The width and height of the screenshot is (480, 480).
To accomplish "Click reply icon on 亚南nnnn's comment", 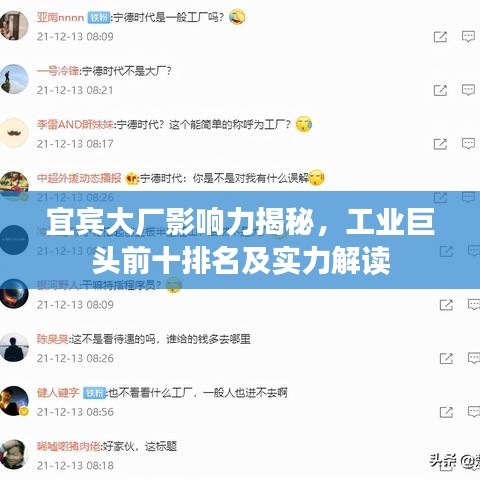I will coord(468,36).
